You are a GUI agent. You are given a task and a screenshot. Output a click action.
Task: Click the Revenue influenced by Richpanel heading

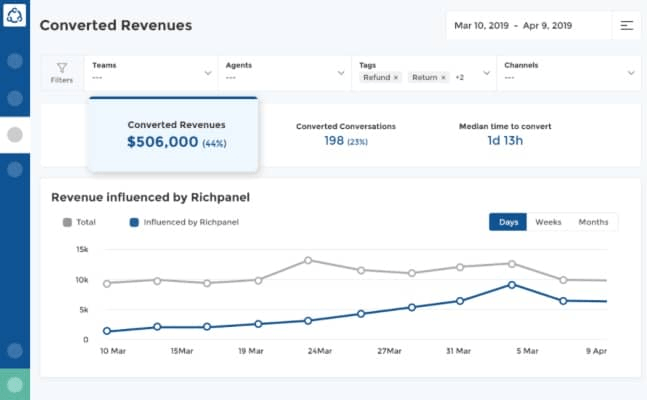[x=150, y=197]
